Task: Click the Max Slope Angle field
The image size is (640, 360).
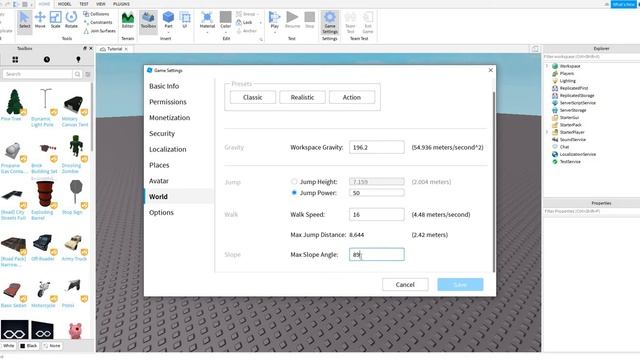Action: click(377, 254)
